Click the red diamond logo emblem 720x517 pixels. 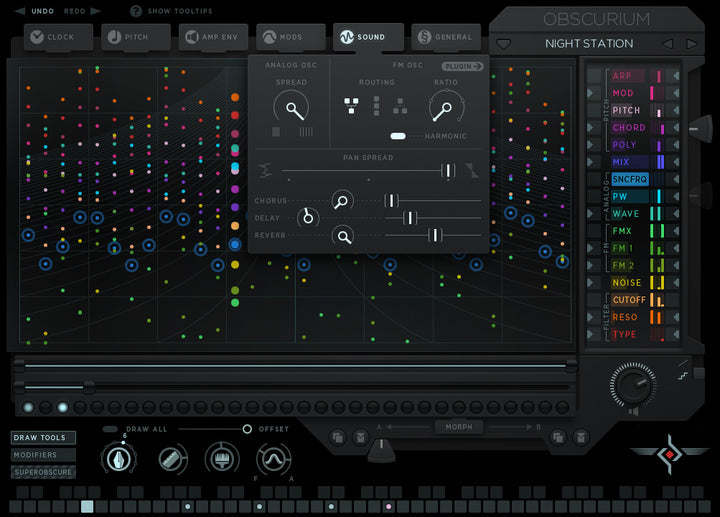point(669,455)
